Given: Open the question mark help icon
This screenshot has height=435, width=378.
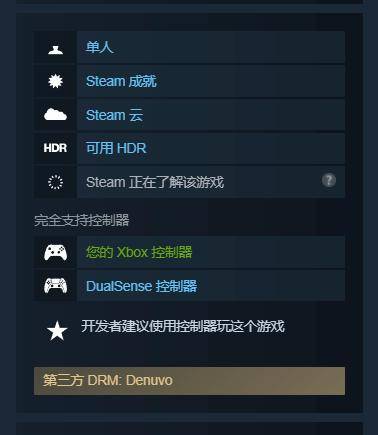Looking at the screenshot, I should pos(329,180).
